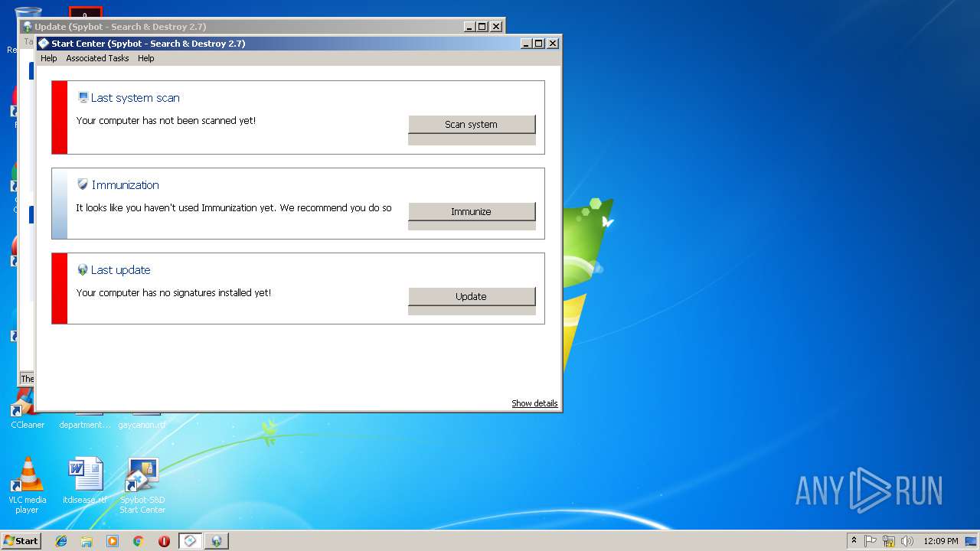Click the globe shield icon beside Last update
The height and width of the screenshot is (551, 980).
click(x=83, y=269)
